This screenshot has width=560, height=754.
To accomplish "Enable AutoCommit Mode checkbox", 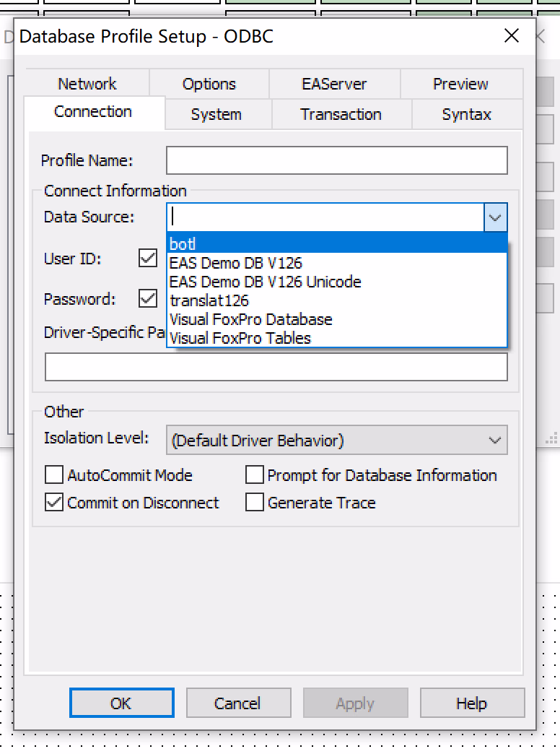I will pos(54,475).
